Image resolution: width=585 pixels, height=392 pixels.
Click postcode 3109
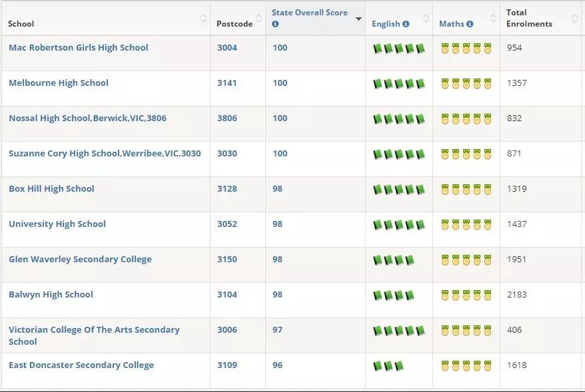[x=227, y=365]
